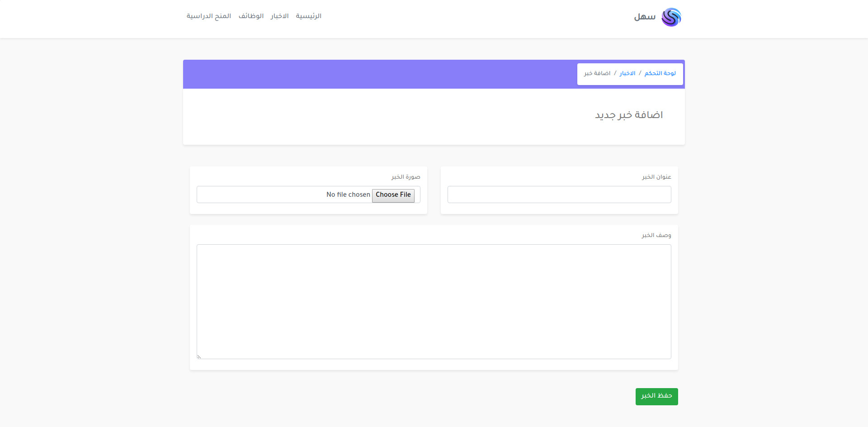Image resolution: width=868 pixels, height=427 pixels.
Task: Click the textarea resize handle corner
Action: coord(199,356)
